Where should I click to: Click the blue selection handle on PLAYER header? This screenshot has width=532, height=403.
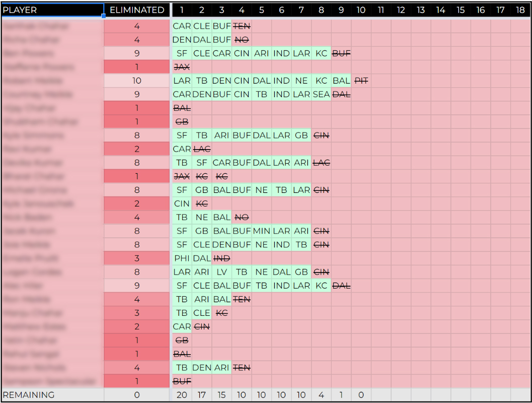tap(104, 16)
